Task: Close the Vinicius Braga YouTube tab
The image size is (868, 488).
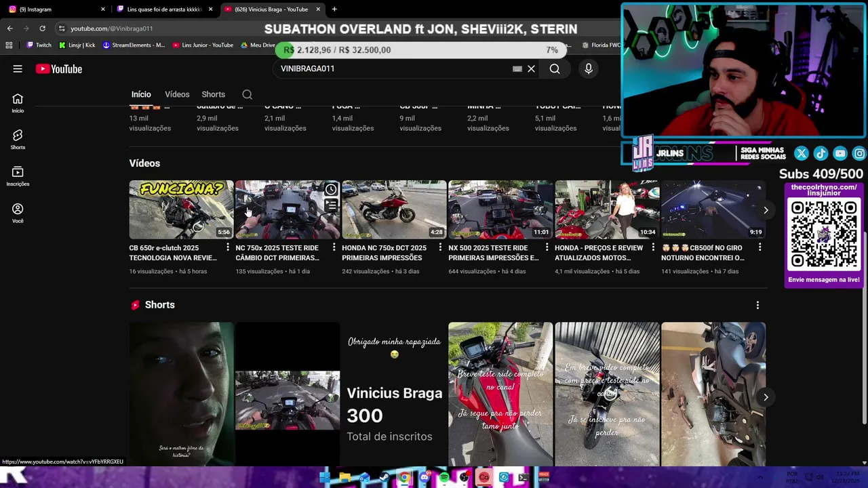Action: point(318,9)
